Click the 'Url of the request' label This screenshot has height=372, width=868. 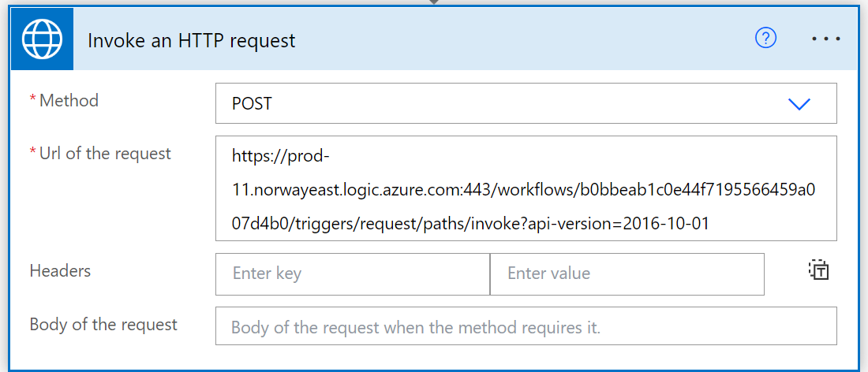(105, 153)
